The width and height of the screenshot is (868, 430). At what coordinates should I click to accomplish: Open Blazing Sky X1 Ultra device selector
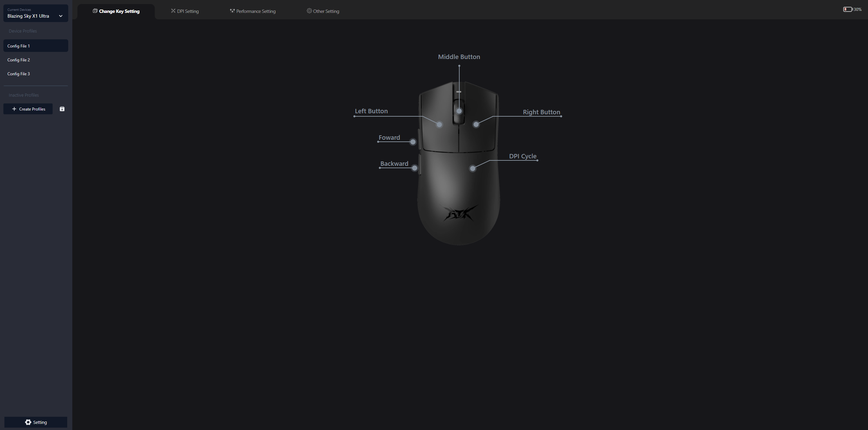(29, 16)
